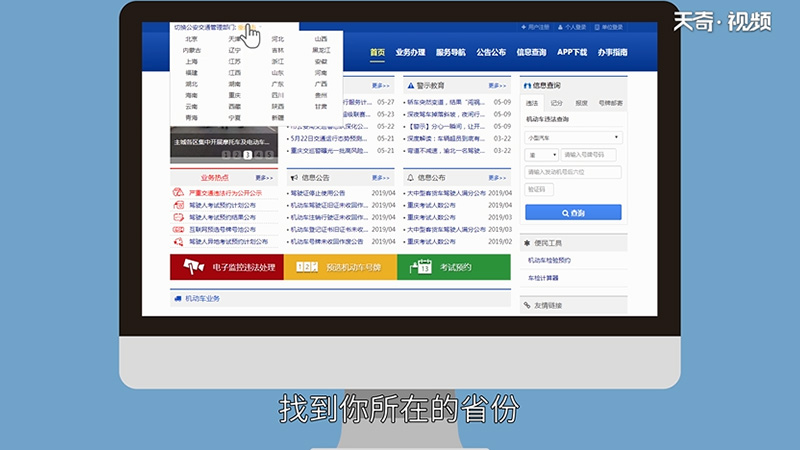800x450 pixels.
Task: Click the building icon beside 单位登录
Action: pos(597,27)
